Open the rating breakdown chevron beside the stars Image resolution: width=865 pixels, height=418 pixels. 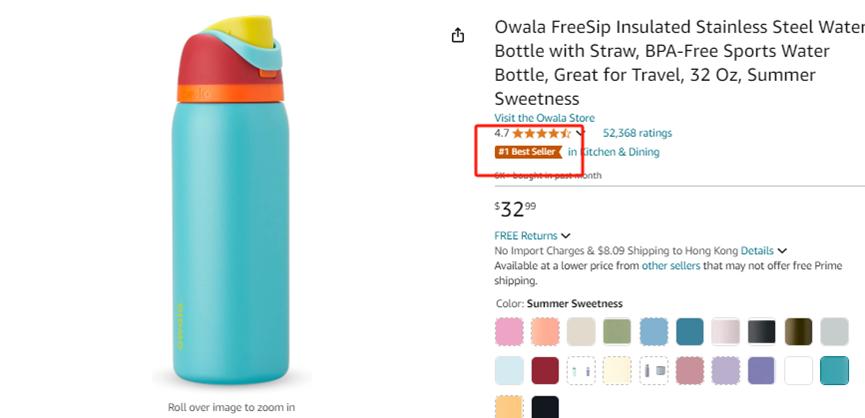click(x=581, y=133)
